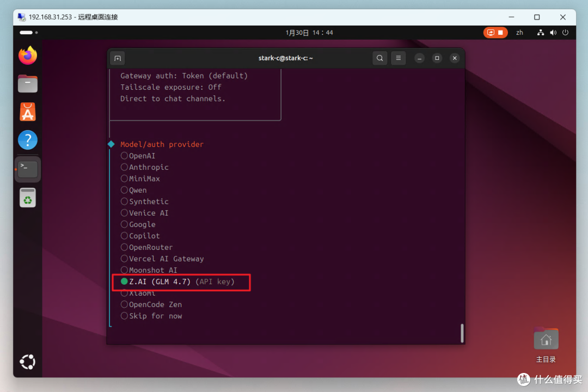Open the terminal search magnifier icon

coord(380,58)
